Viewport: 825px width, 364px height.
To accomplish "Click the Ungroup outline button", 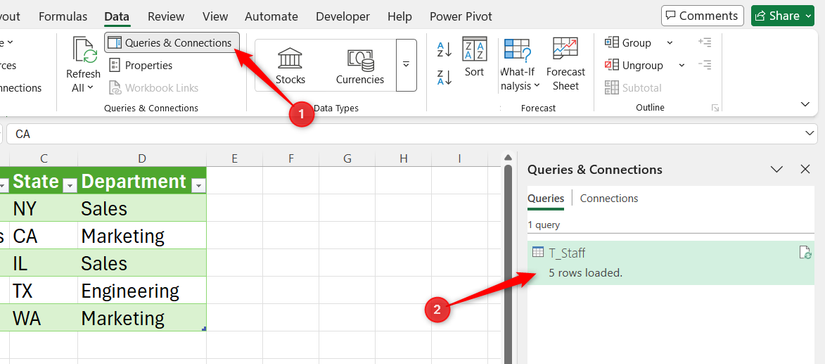I will point(634,65).
